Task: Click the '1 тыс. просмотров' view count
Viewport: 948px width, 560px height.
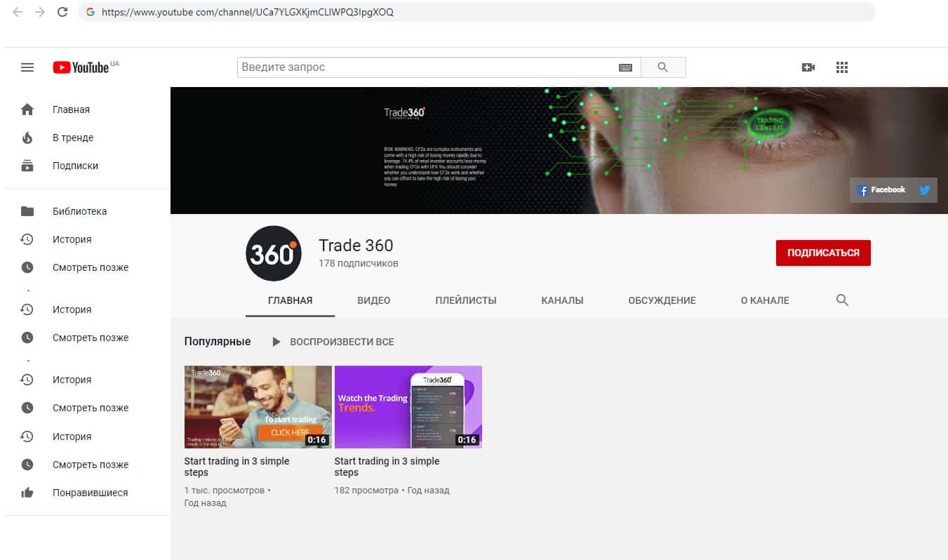Action: [x=225, y=491]
